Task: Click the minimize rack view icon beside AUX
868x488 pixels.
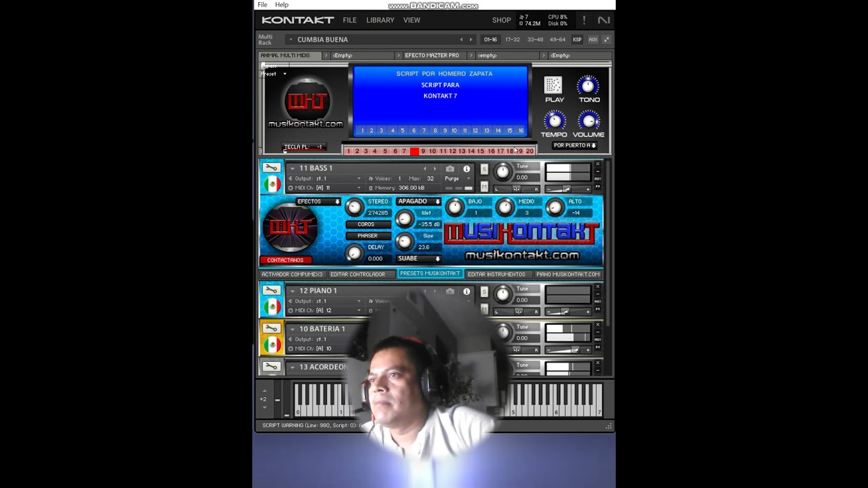Action: pyautogui.click(x=606, y=39)
